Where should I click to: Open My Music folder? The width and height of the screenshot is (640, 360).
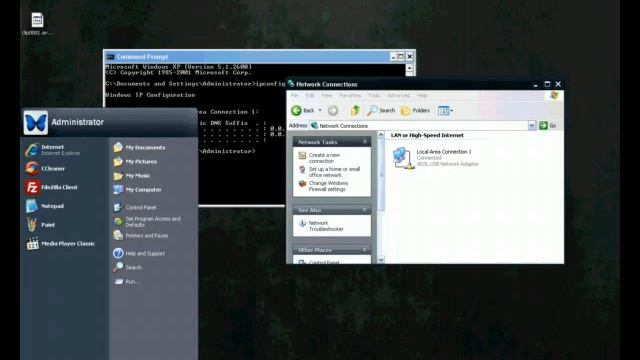tap(132, 176)
